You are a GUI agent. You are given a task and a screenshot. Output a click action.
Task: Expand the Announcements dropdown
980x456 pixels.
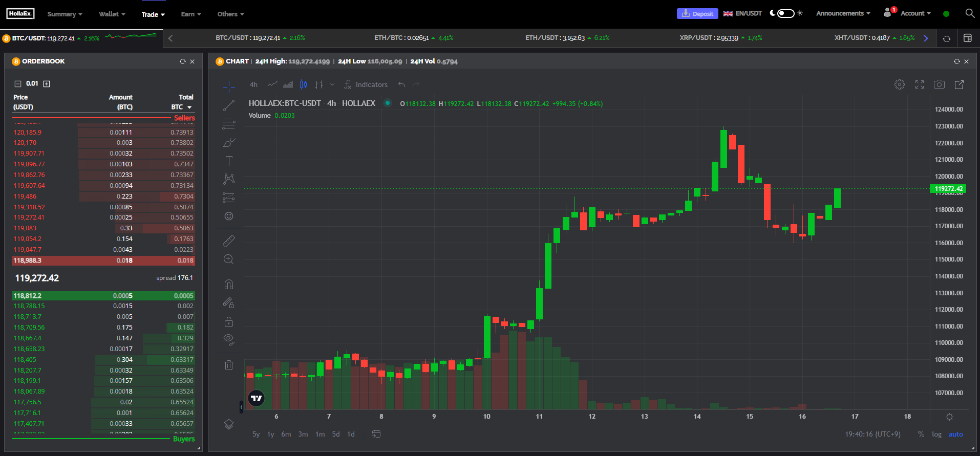tap(843, 13)
